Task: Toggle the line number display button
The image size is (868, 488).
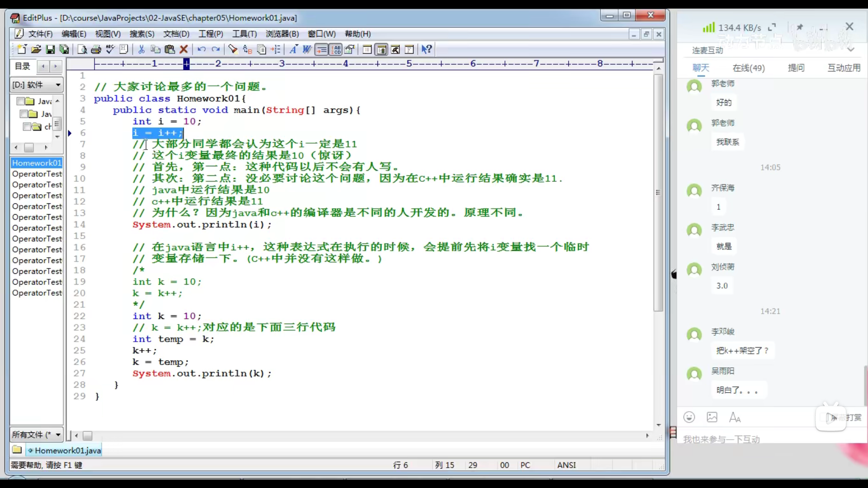Action: click(x=336, y=49)
